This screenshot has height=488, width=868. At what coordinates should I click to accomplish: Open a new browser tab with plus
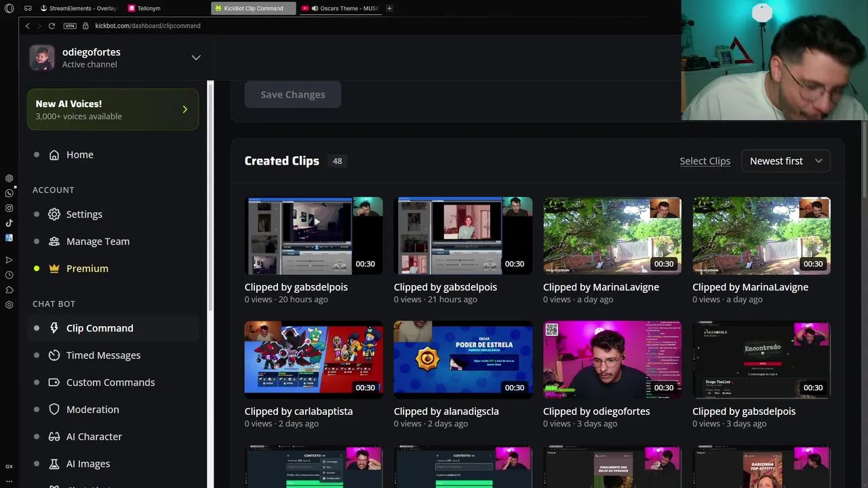tap(389, 8)
